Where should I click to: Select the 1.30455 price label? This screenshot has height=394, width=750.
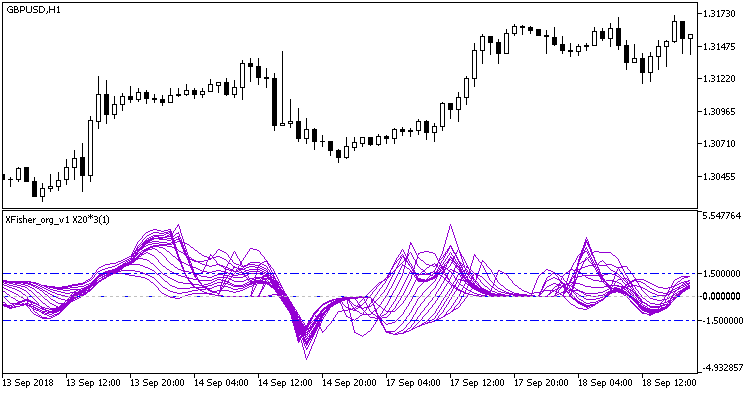(x=719, y=176)
